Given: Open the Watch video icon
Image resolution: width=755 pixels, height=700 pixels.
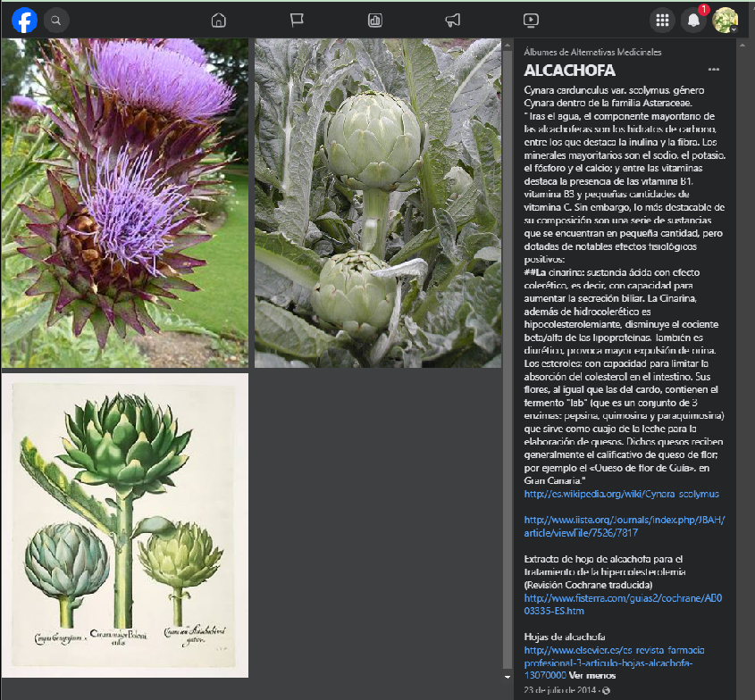Looking at the screenshot, I should pyautogui.click(x=531, y=20).
